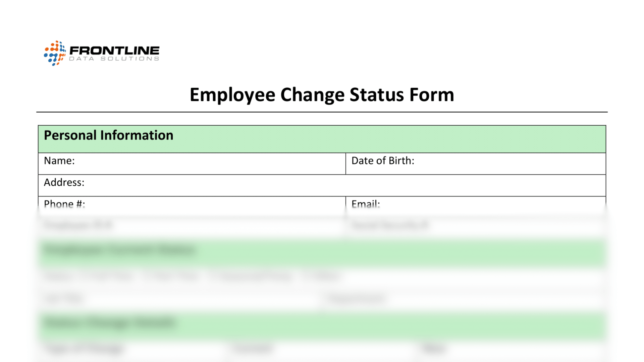Viewport: 644px width, 362px height.
Task: Click the Address: label
Action: click(x=64, y=183)
